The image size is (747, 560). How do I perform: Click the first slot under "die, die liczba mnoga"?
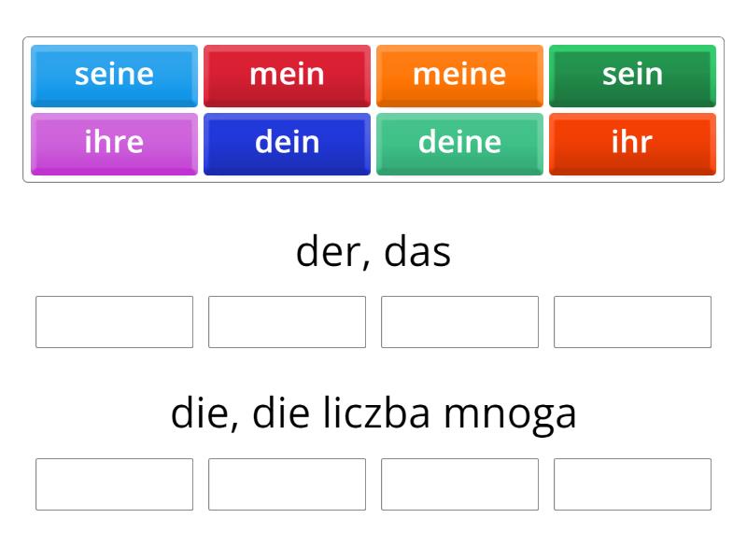pos(114,484)
